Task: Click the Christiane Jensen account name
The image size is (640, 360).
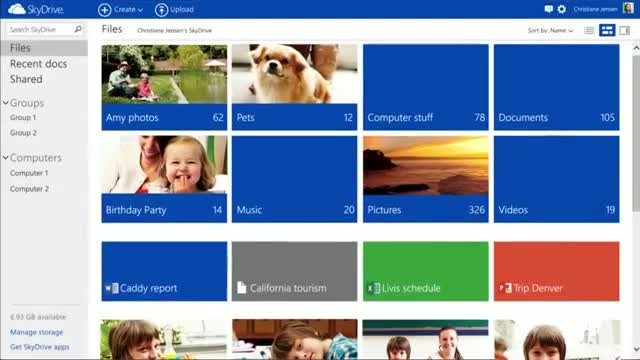Action: pyautogui.click(x=595, y=9)
